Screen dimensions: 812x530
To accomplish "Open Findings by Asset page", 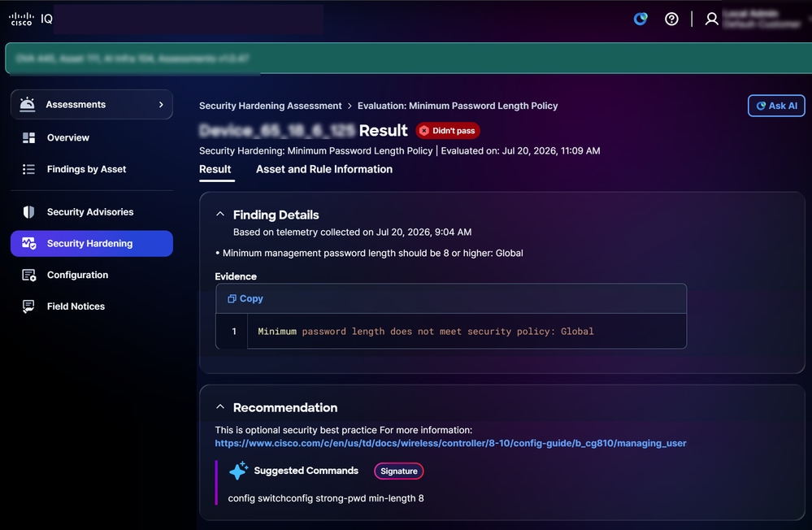I will 92,169.
